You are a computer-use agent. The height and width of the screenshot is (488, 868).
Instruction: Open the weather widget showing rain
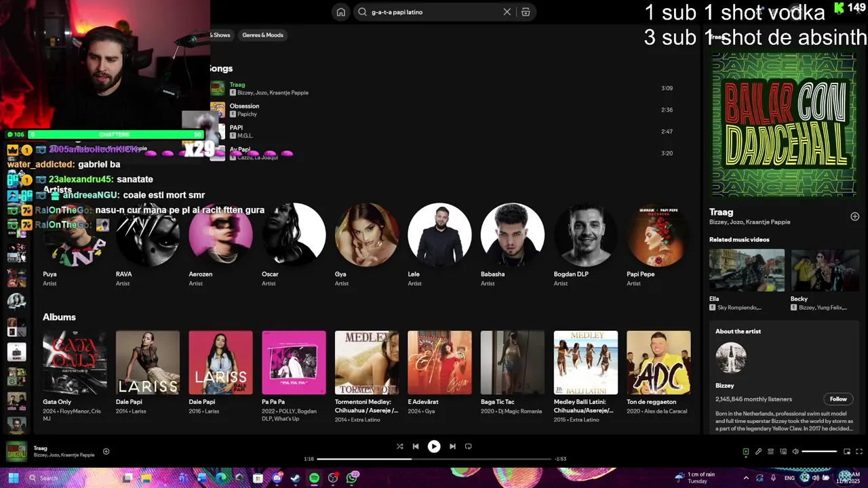[694, 478]
